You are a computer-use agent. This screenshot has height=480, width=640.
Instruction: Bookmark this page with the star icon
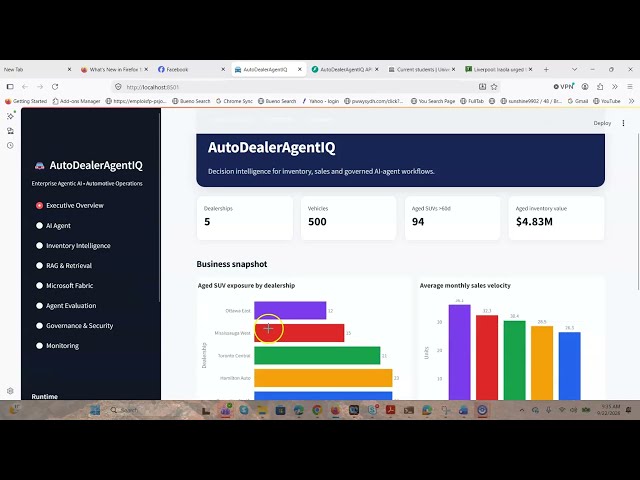coord(494,87)
